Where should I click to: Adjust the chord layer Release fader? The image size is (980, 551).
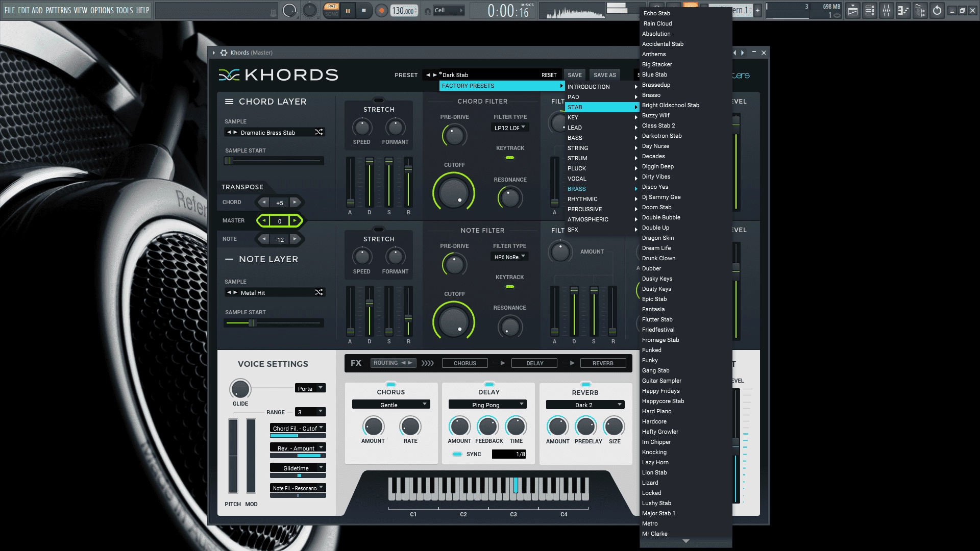click(408, 182)
